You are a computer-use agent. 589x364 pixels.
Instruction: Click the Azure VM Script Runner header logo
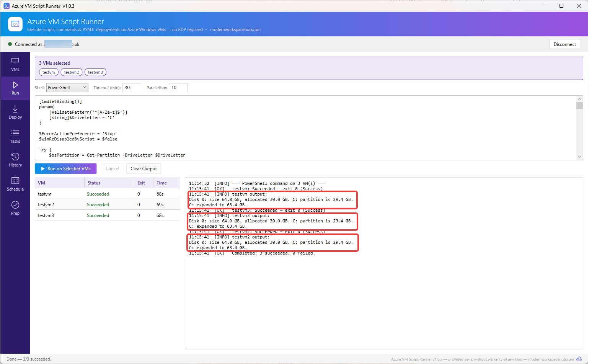pyautogui.click(x=15, y=24)
